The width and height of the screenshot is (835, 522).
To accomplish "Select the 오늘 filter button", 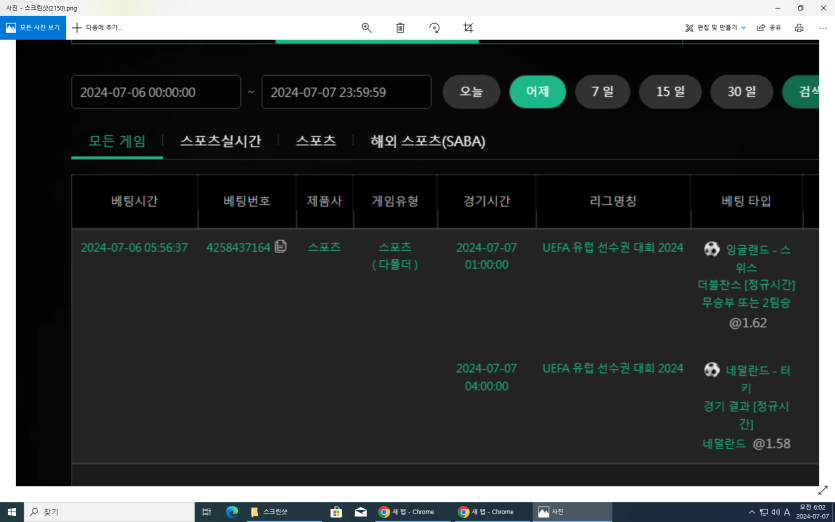I will click(471, 92).
